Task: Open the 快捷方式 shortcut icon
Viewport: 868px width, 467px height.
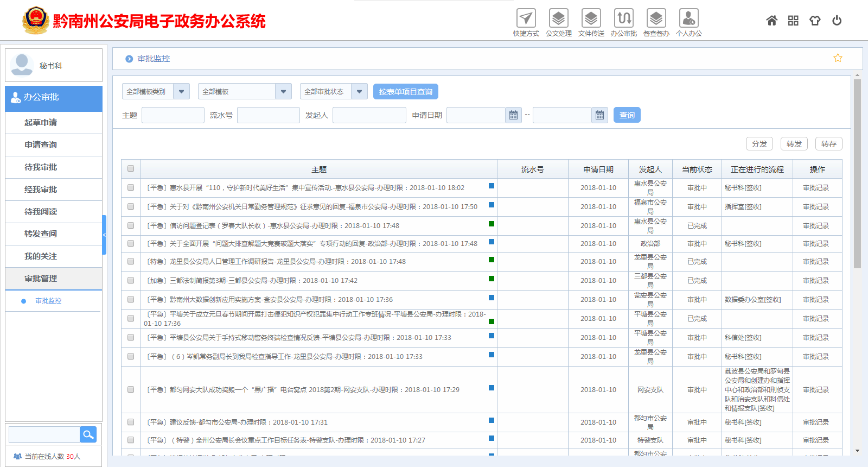Action: [x=526, y=18]
